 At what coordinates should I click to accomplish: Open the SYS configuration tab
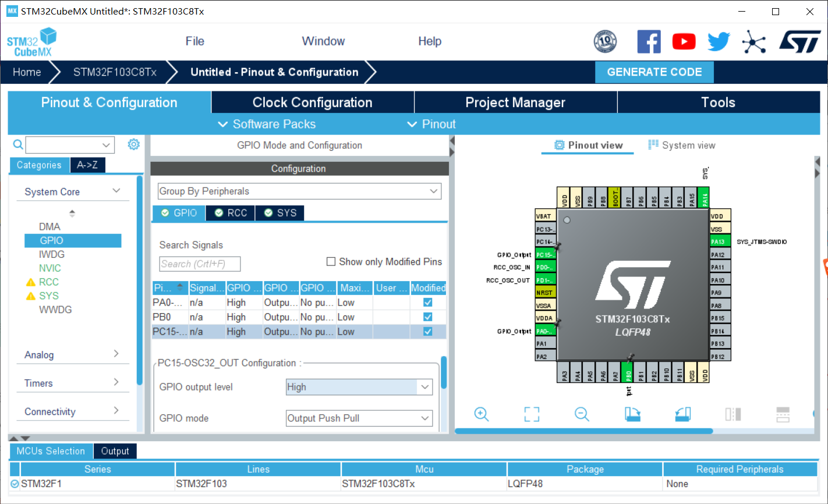[x=280, y=213]
